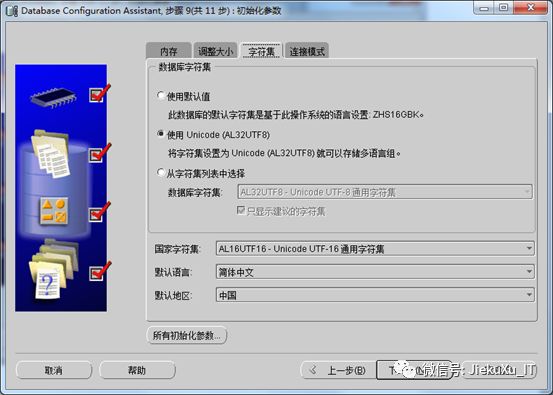
Task: Click the shapes tile icon on database
Action: (x=54, y=211)
